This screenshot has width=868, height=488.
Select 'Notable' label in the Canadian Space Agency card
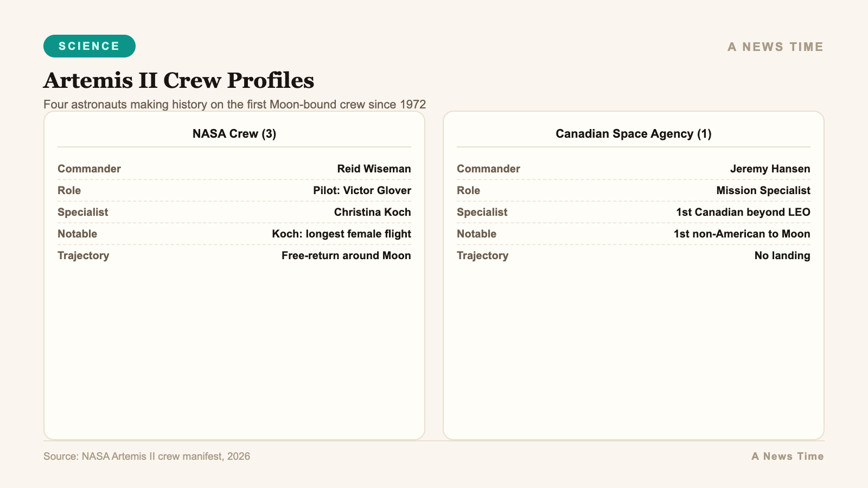click(x=476, y=234)
